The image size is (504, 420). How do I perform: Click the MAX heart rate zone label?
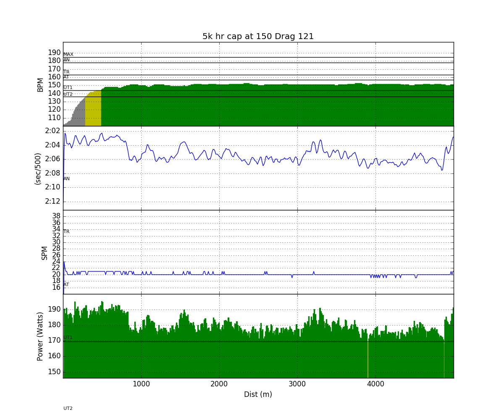click(x=68, y=55)
